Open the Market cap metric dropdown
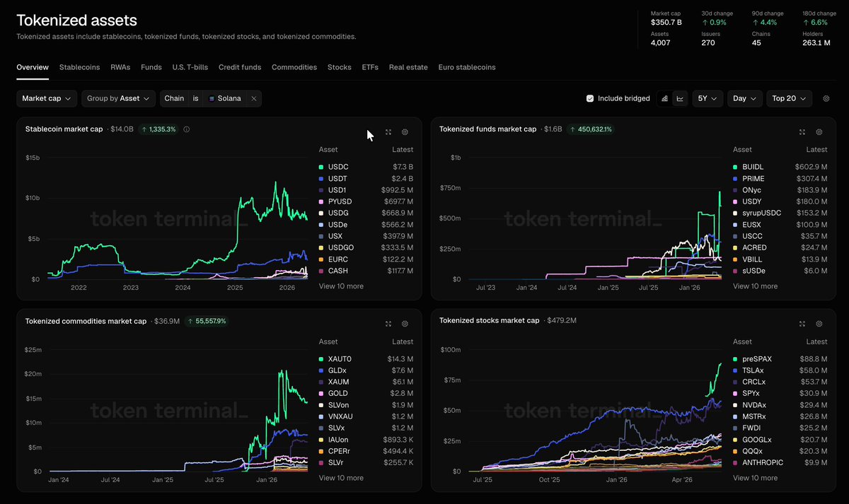This screenshot has width=849, height=504. [47, 98]
